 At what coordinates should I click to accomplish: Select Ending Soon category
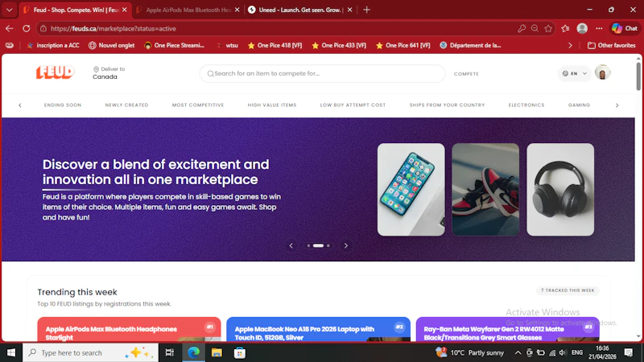63,105
